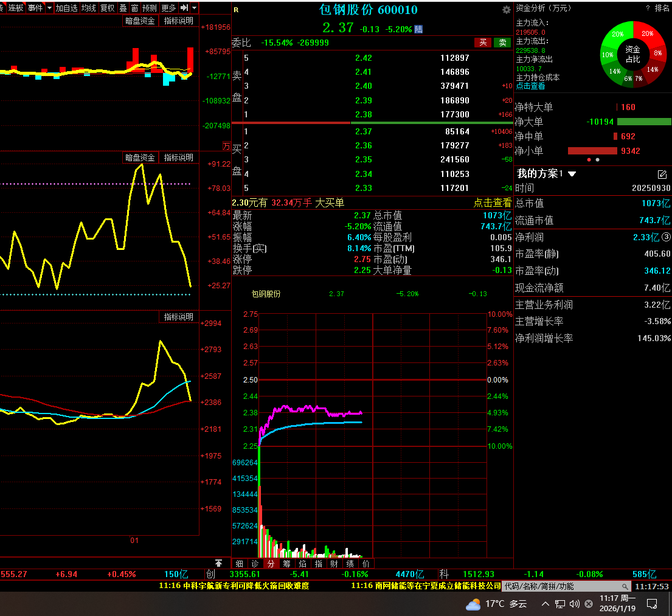Screen dimensions: 672x616
Task: Click the green 净大单 -10194 bar
Action: (x=644, y=122)
